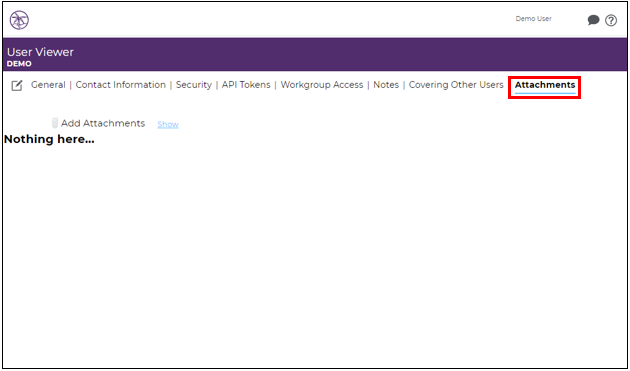Click the User Viewer page title
The height and width of the screenshot is (371, 630).
[x=40, y=52]
